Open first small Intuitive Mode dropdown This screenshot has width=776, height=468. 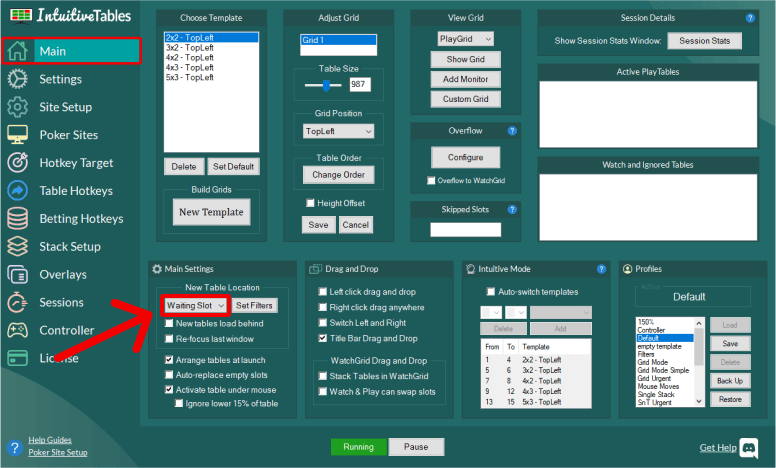pyautogui.click(x=491, y=312)
